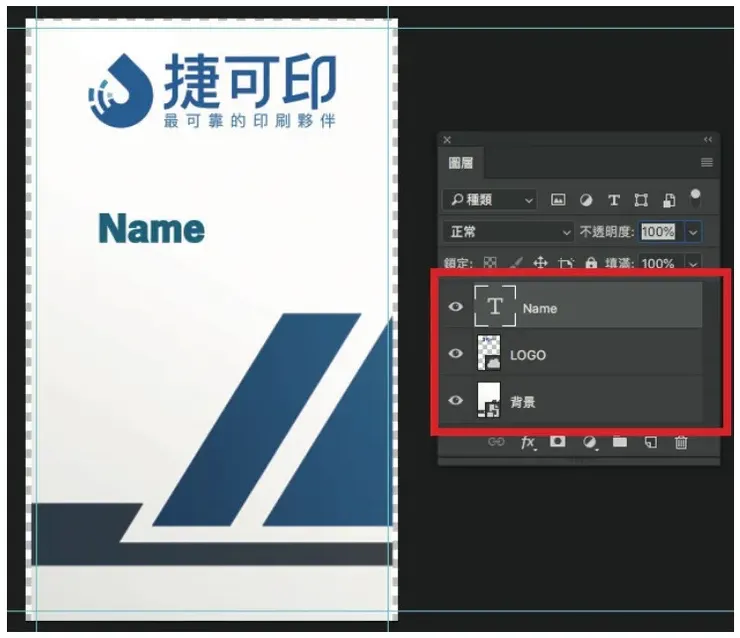The width and height of the screenshot is (740, 638).
Task: Filter layers by shape layer icon
Action: (x=641, y=200)
